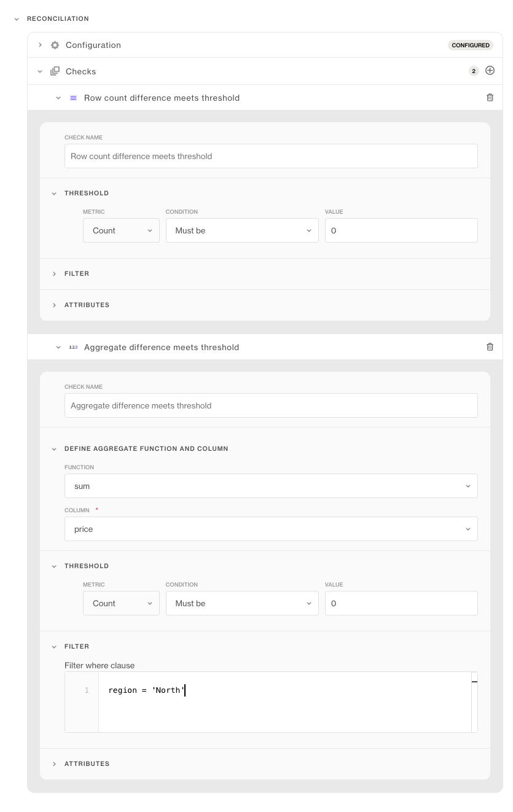This screenshot has width=513, height=812.
Task: Click the Aggregate threshold value field
Action: pos(401,603)
